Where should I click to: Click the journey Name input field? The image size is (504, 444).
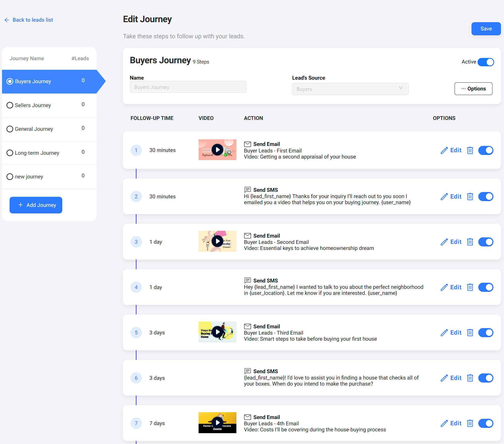coord(188,87)
